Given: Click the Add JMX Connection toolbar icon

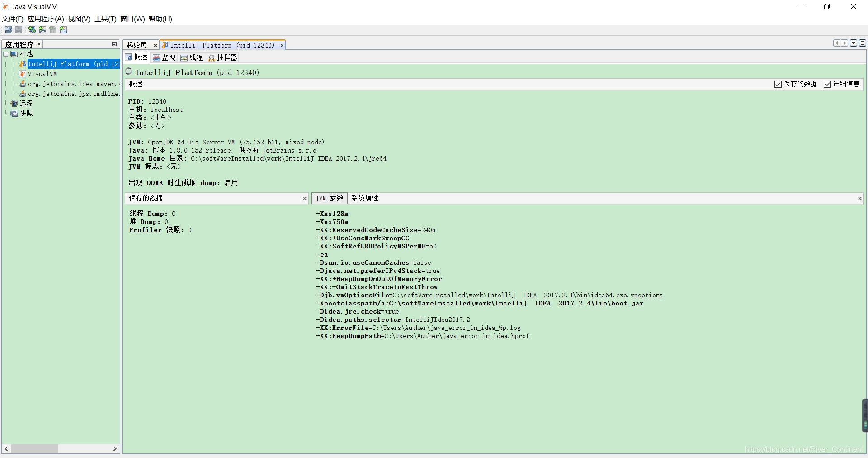Looking at the screenshot, I should tap(42, 30).
